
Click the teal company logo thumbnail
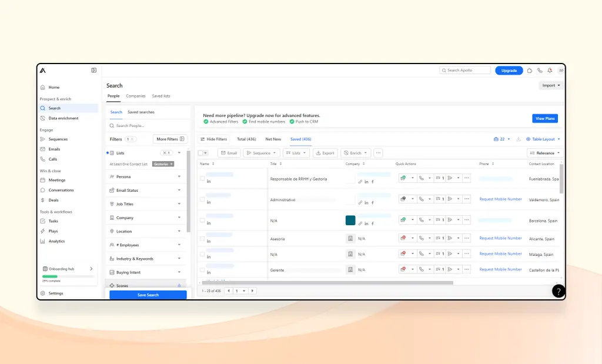[x=350, y=220]
